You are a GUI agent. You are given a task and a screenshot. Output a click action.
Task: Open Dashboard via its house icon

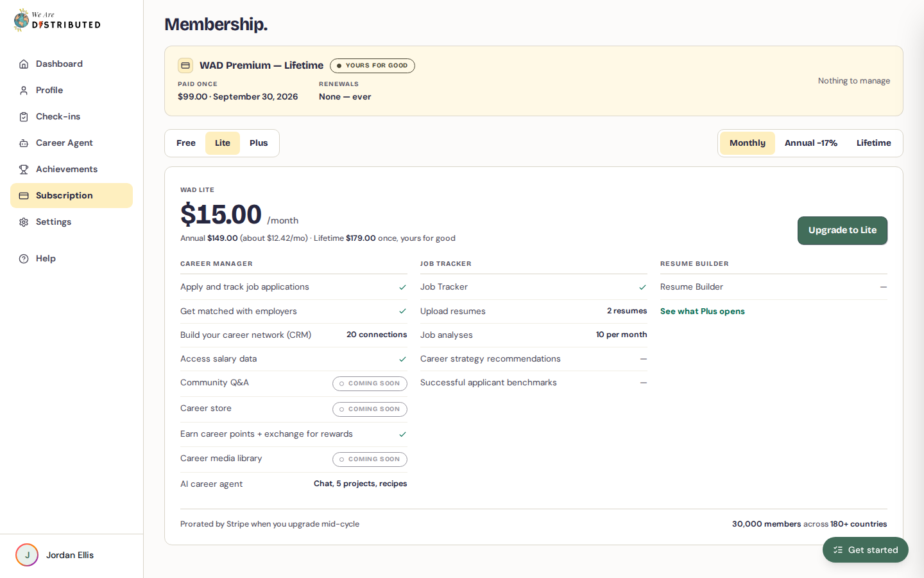24,64
